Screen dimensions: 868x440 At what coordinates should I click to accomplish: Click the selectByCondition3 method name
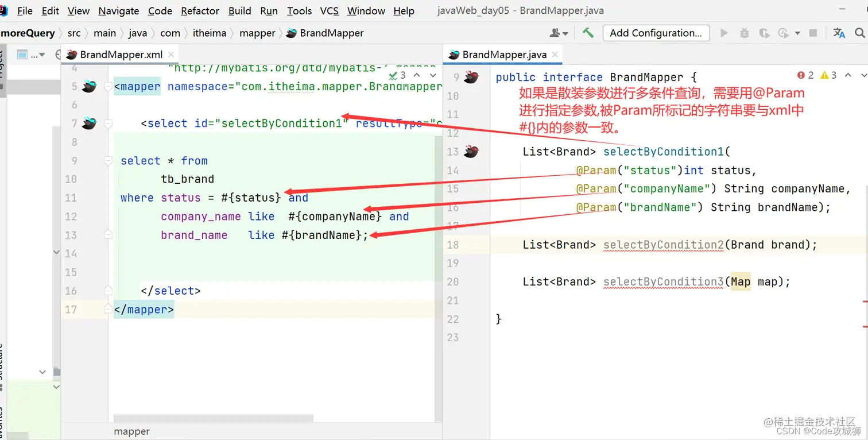click(664, 281)
